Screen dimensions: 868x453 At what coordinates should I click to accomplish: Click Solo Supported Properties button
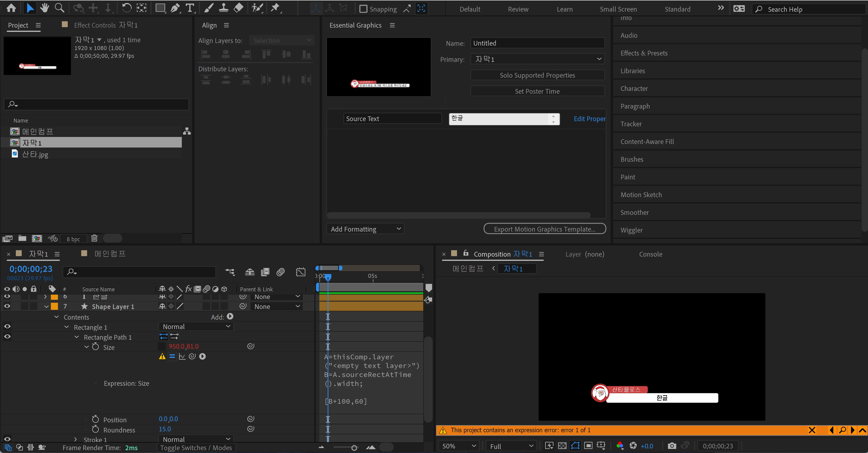tap(537, 76)
